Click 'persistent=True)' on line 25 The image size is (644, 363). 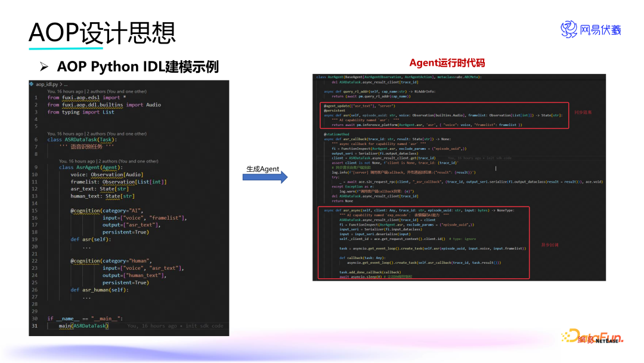pyautogui.click(x=126, y=283)
